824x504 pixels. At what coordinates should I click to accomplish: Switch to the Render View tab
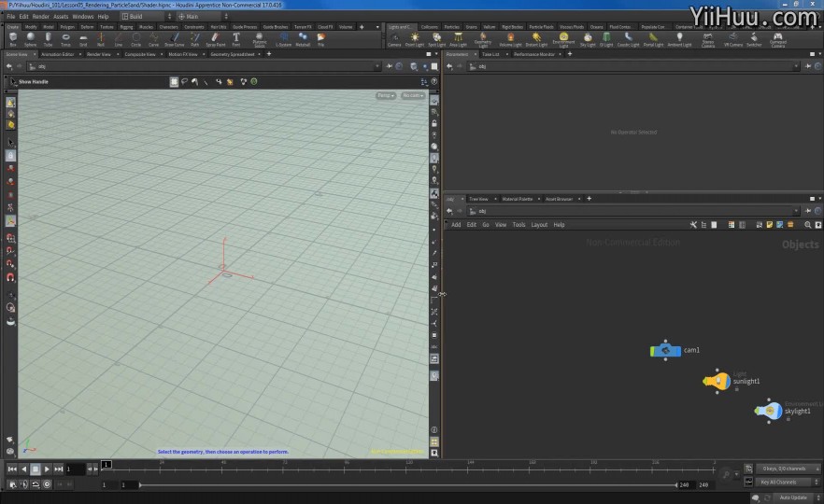click(99, 54)
